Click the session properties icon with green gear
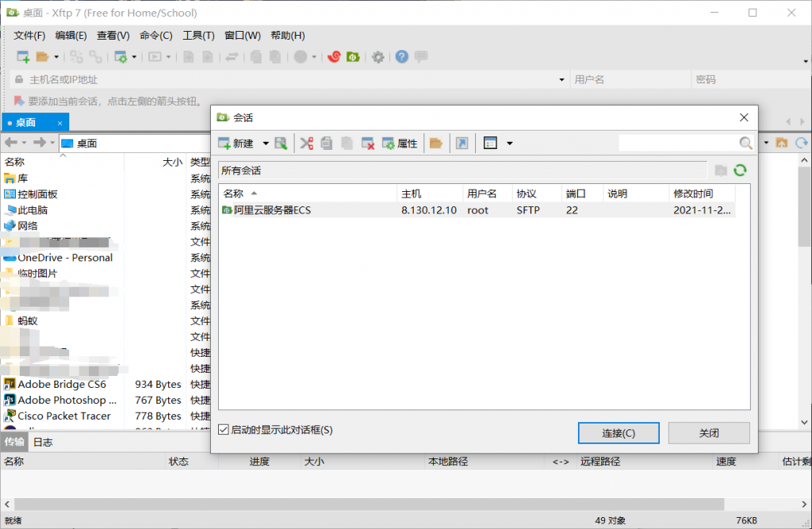Viewport: 812px width, 529px height. tap(121, 57)
